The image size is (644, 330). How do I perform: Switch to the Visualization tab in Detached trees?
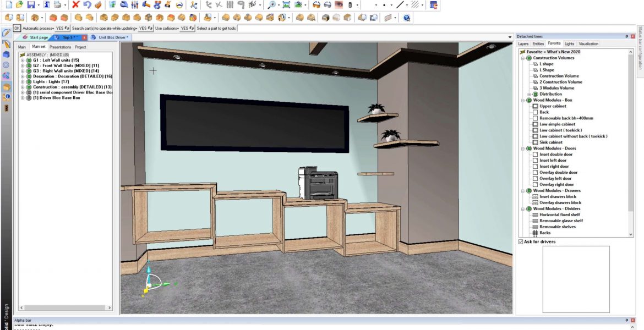click(x=588, y=43)
